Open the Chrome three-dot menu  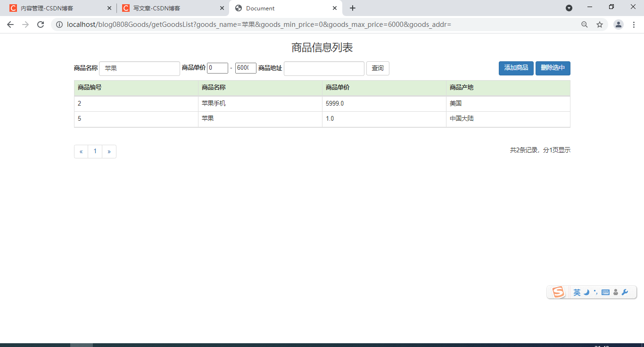[x=634, y=24]
